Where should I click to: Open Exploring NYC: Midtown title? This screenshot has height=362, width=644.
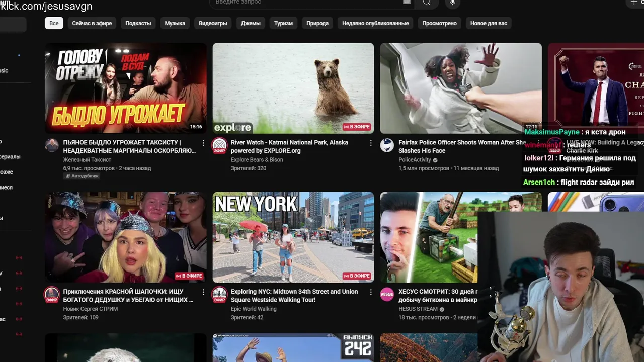coord(294,295)
